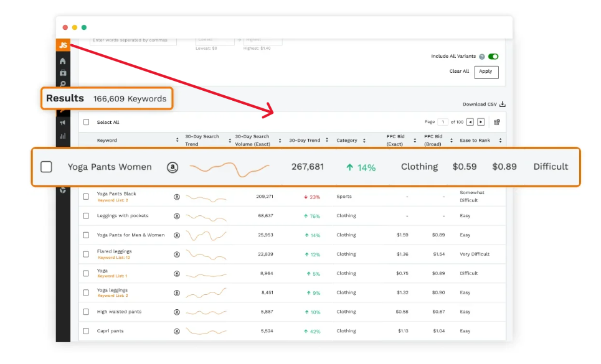Sort by Ease to Rank arrows
The width and height of the screenshot is (601, 364).
click(500, 141)
